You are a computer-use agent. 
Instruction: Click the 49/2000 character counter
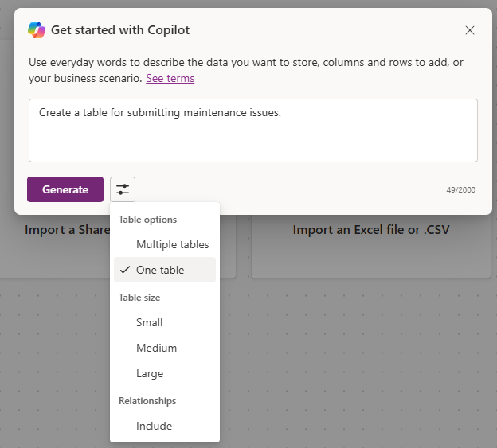pos(461,190)
